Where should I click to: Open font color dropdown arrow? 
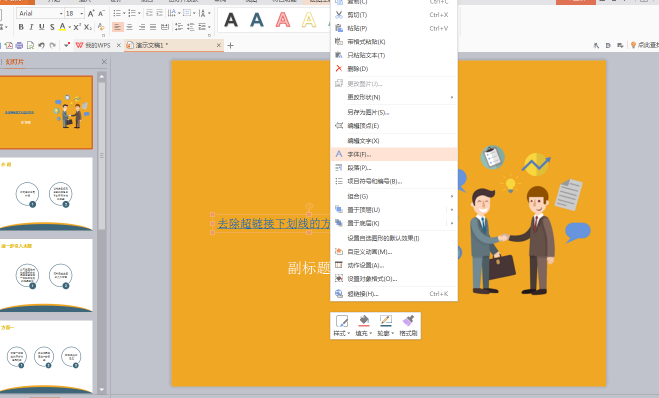[69, 27]
